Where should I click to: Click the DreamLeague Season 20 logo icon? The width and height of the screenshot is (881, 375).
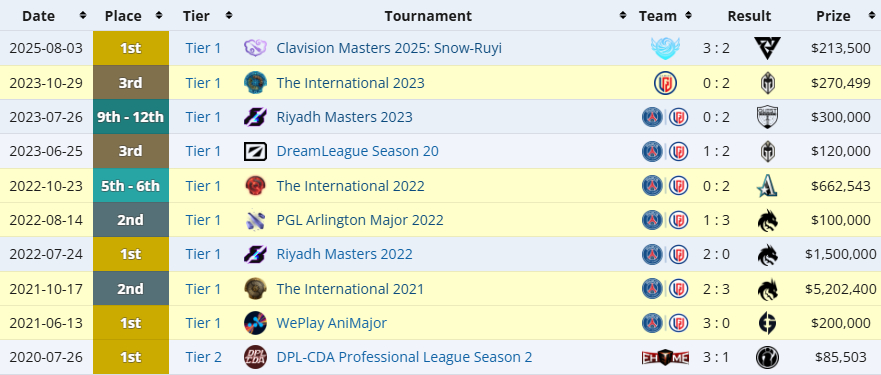click(255, 151)
